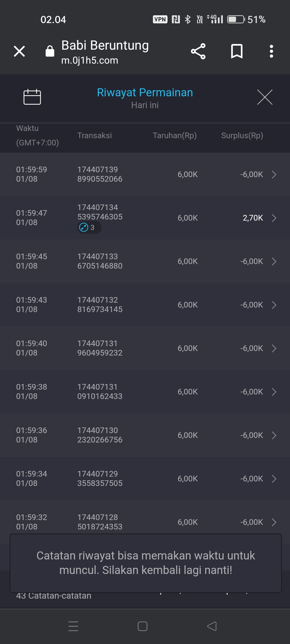Viewport: 290px width, 644px height.
Task: Close the browser tab with X icon
Action: (x=19, y=51)
